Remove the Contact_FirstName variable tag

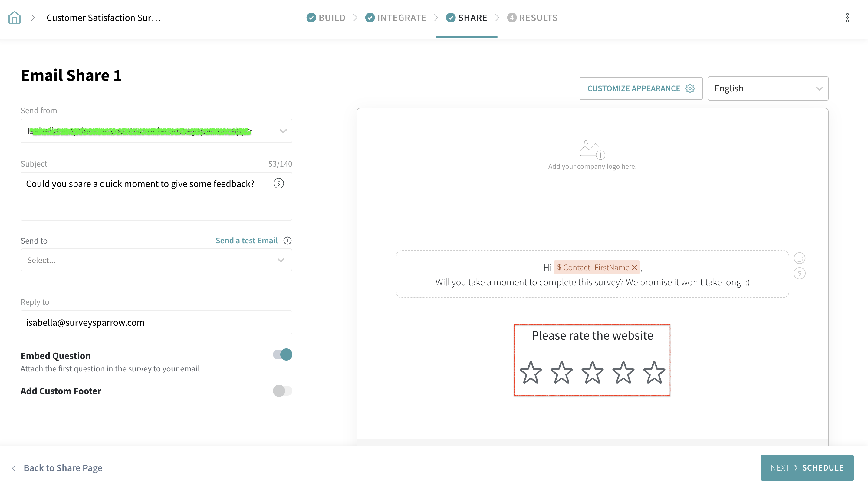634,268
